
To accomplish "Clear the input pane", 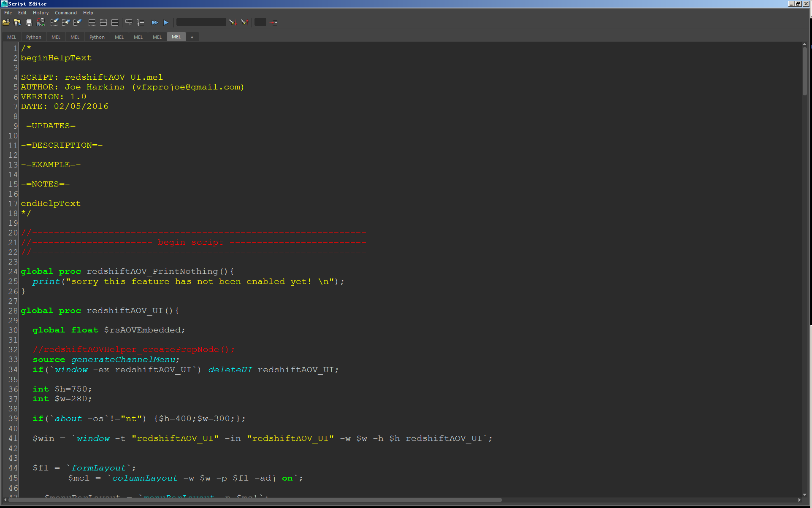I will (x=66, y=22).
